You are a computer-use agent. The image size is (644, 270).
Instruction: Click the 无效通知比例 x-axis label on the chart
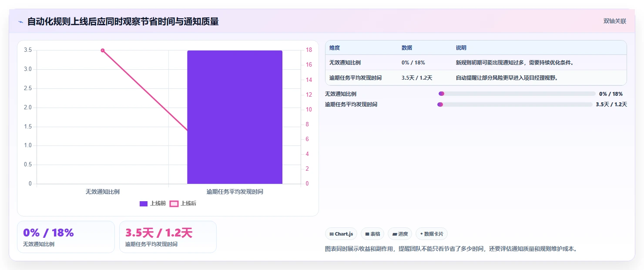click(x=103, y=192)
